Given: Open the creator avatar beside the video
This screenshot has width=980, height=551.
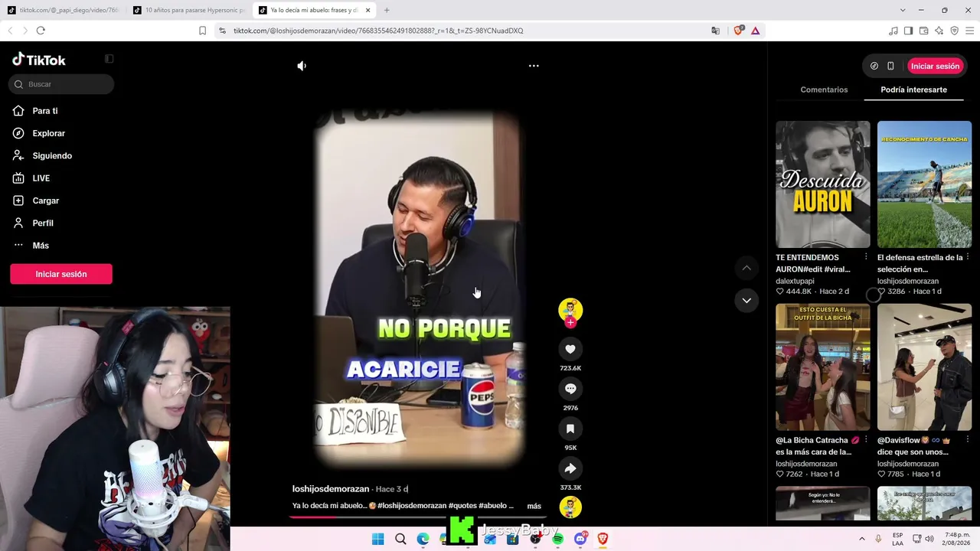Looking at the screenshot, I should (x=570, y=309).
